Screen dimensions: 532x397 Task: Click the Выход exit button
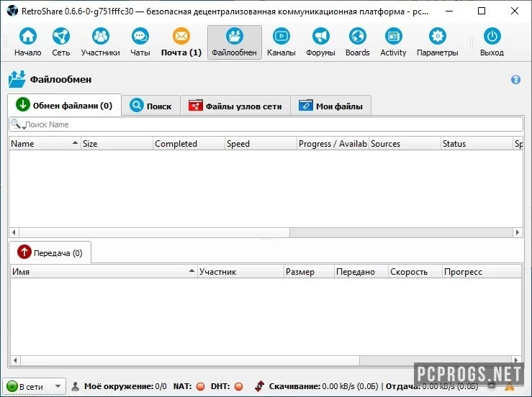click(492, 42)
